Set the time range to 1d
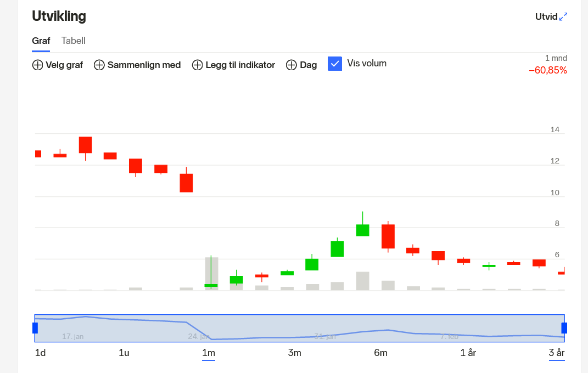 40,353
